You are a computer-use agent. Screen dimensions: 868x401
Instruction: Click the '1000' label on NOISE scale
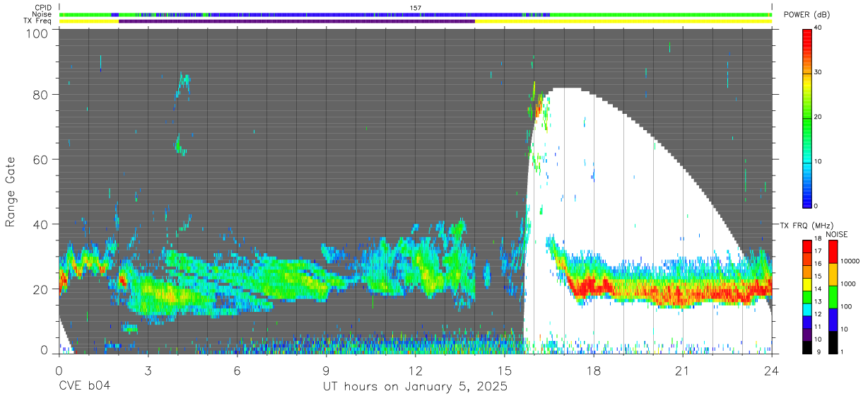click(x=849, y=284)
